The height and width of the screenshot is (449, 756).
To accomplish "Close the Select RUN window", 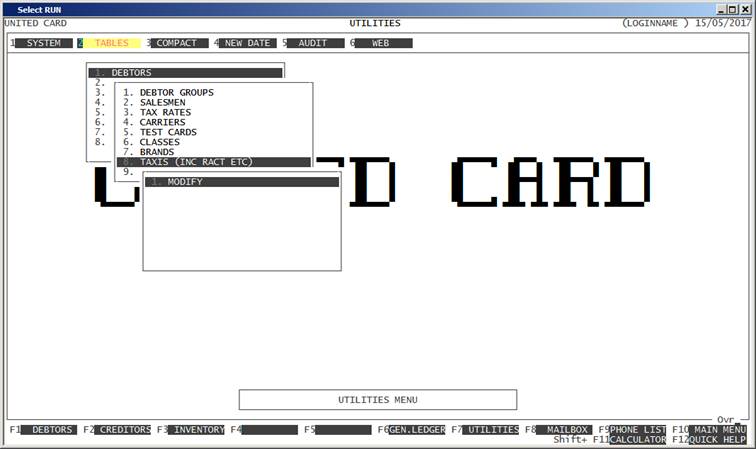I will pyautogui.click(x=745, y=10).
